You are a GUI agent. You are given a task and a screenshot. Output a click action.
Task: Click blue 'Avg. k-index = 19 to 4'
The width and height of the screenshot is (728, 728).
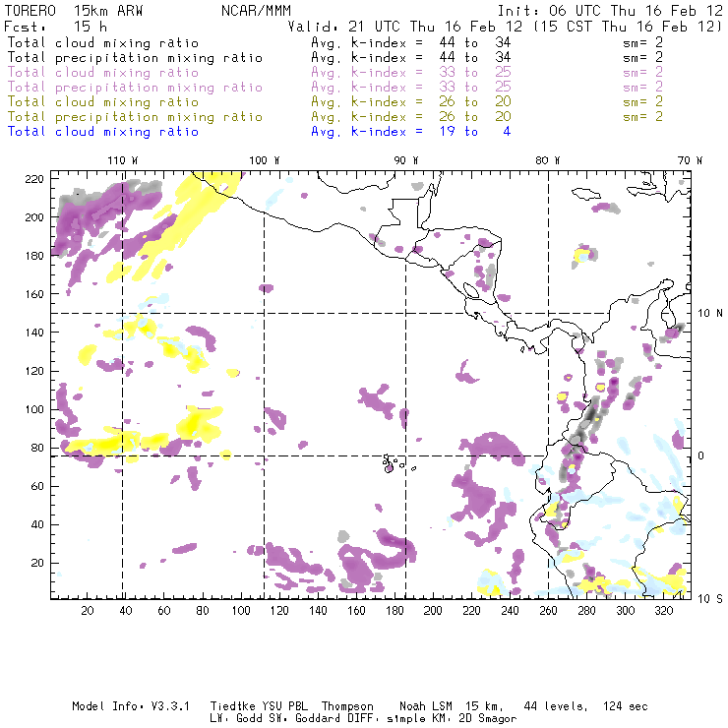tap(411, 132)
